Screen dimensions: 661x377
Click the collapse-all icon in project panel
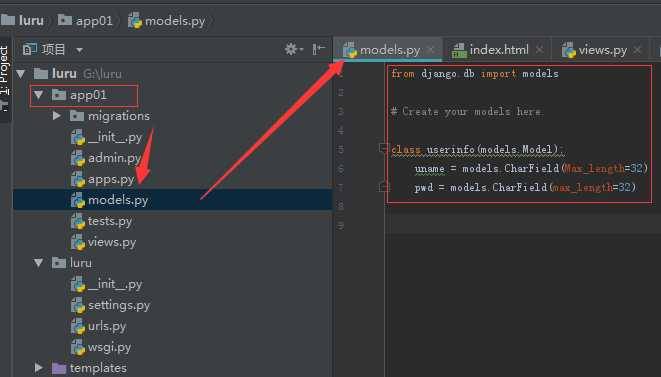(x=318, y=49)
